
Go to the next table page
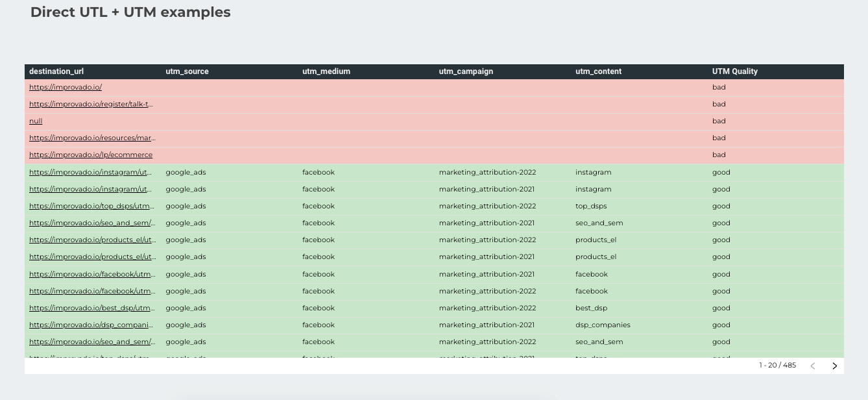(835, 365)
